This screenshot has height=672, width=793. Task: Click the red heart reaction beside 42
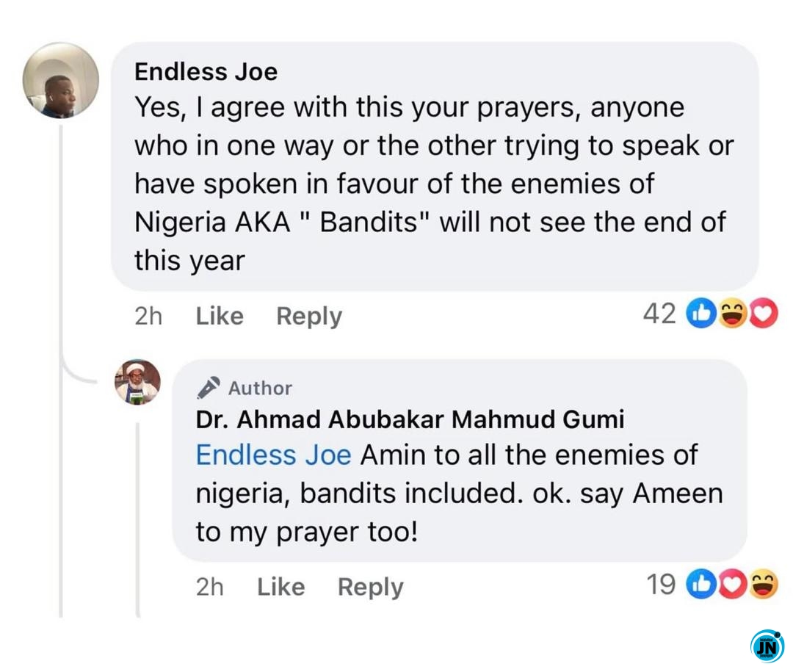coord(764,314)
